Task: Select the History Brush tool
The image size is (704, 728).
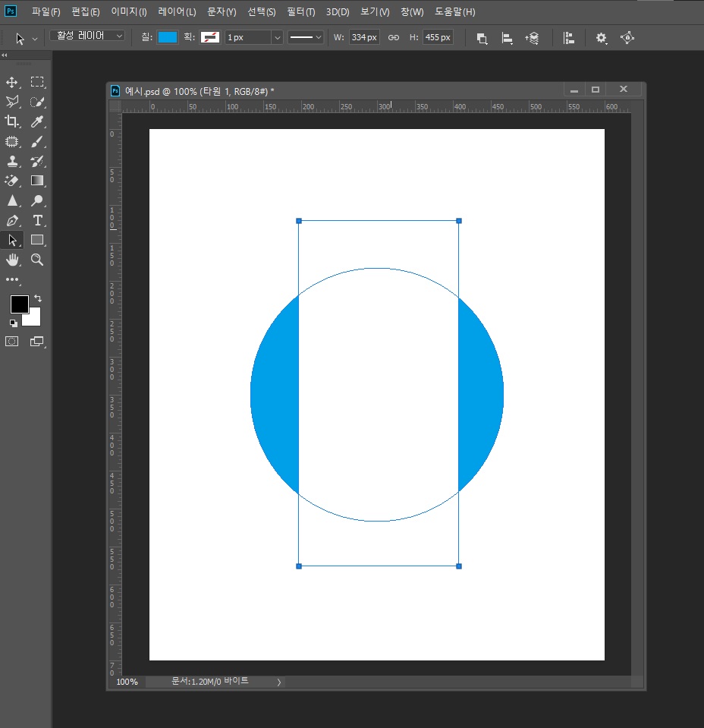Action: click(x=37, y=161)
